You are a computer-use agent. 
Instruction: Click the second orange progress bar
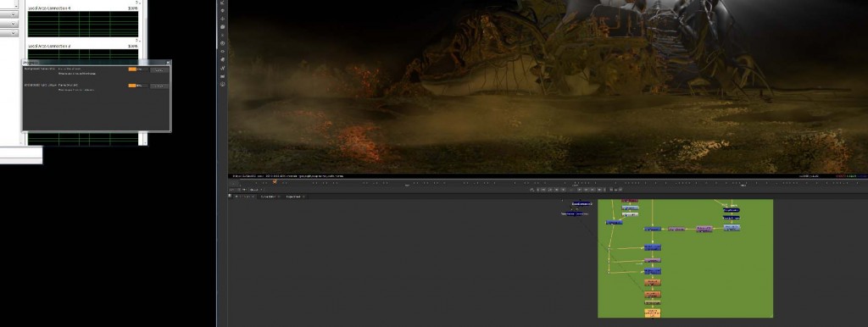coord(137,86)
